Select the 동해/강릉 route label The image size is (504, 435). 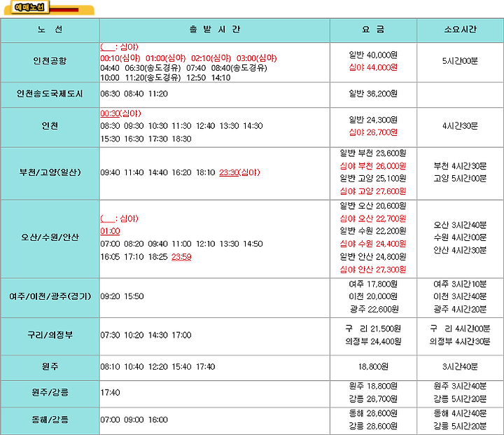pyautogui.click(x=50, y=419)
